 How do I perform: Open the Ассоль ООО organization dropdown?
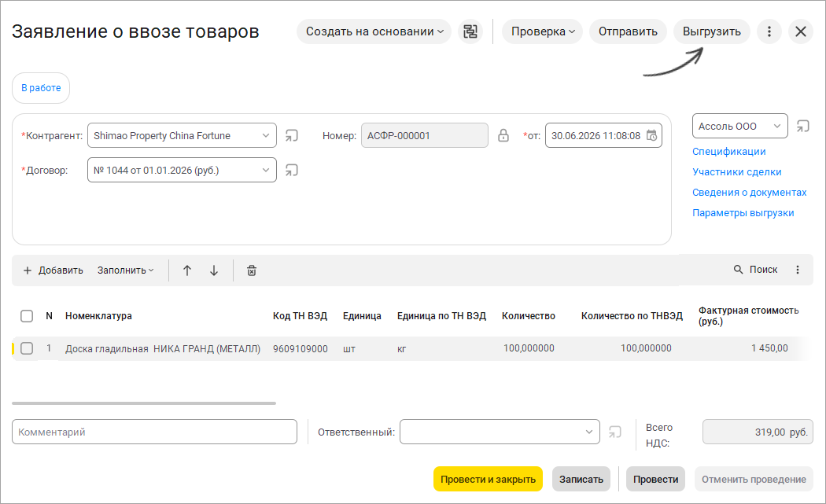tap(740, 126)
